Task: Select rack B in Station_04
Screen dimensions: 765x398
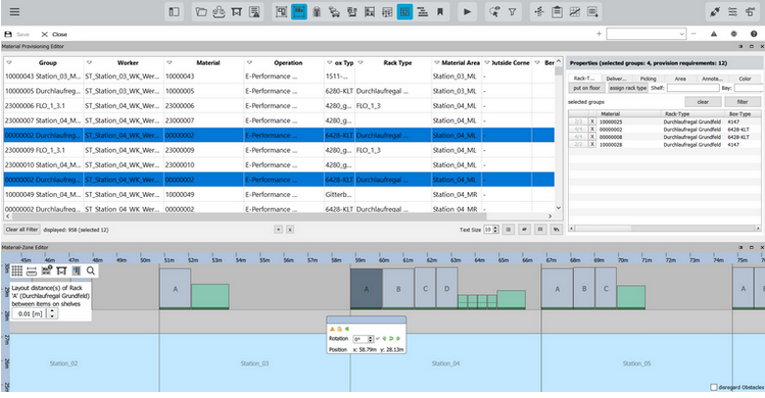Action: (398, 289)
